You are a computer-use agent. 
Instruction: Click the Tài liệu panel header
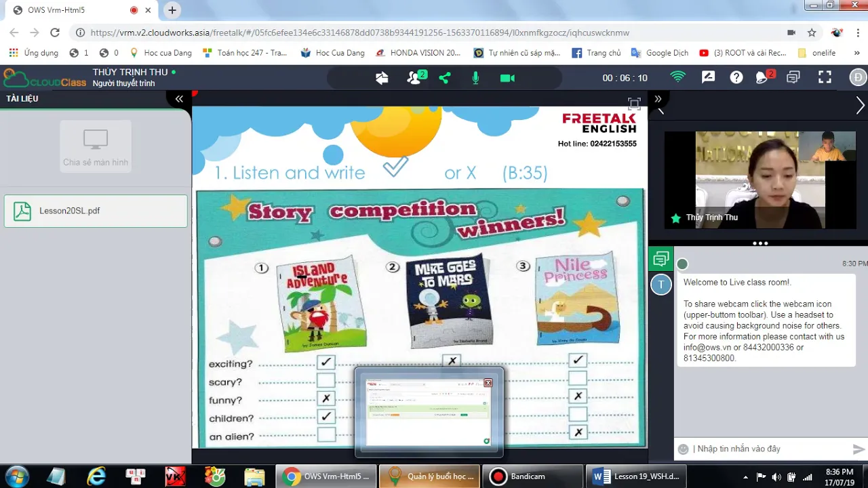[22, 99]
